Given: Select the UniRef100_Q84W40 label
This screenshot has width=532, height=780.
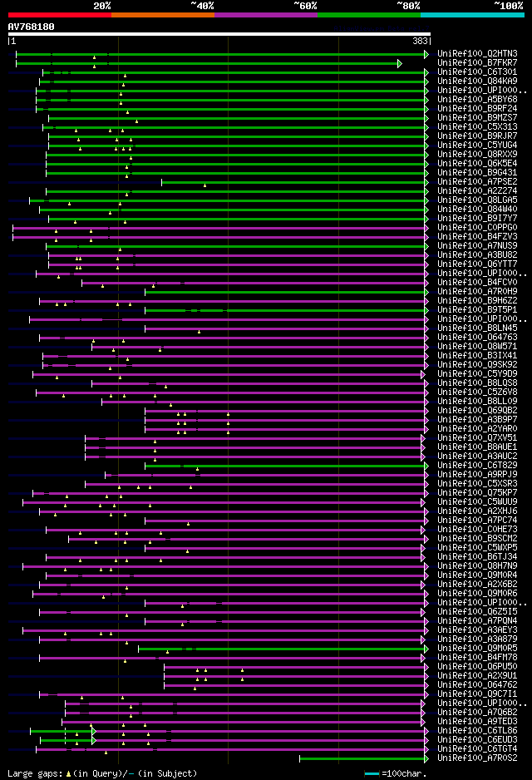Looking at the screenshot, I should (x=477, y=210).
